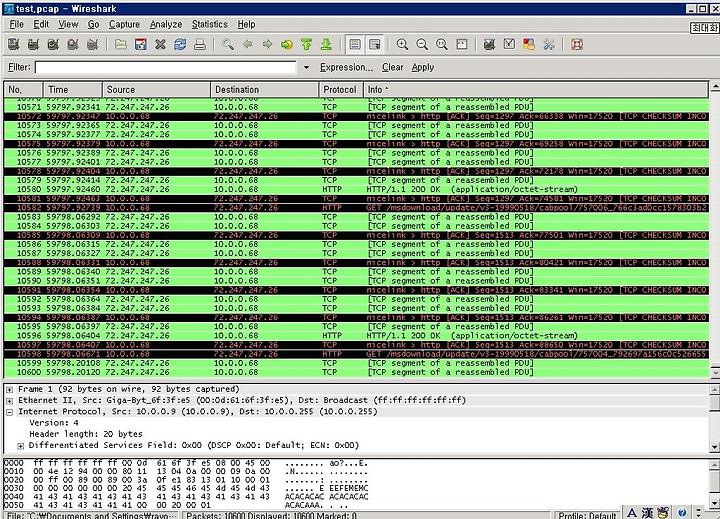The width and height of the screenshot is (720, 519).
Task: Open capture options toolbar icon
Action: [33, 45]
